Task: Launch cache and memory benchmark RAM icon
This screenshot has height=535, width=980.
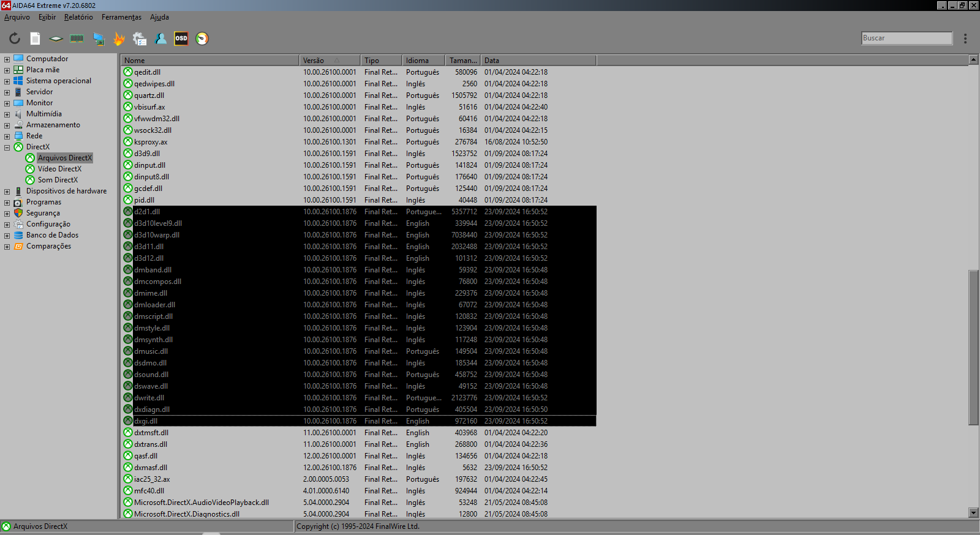Action: 77,39
